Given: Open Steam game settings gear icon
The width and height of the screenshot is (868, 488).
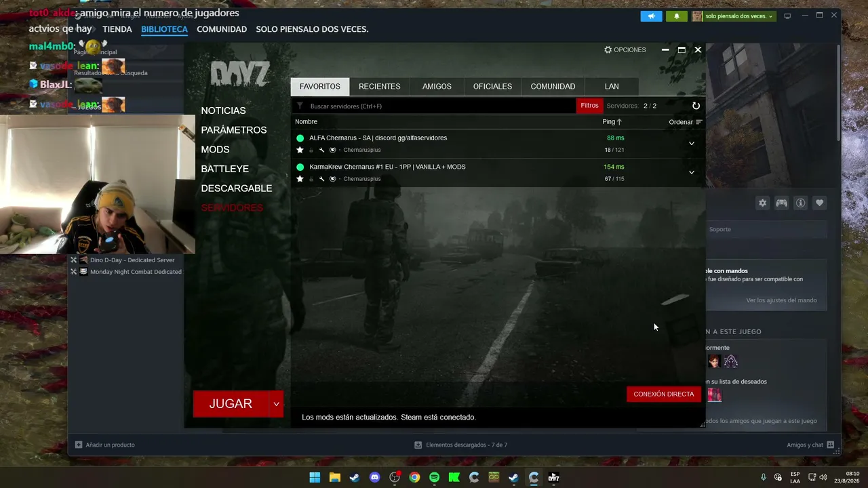Looking at the screenshot, I should tap(763, 203).
